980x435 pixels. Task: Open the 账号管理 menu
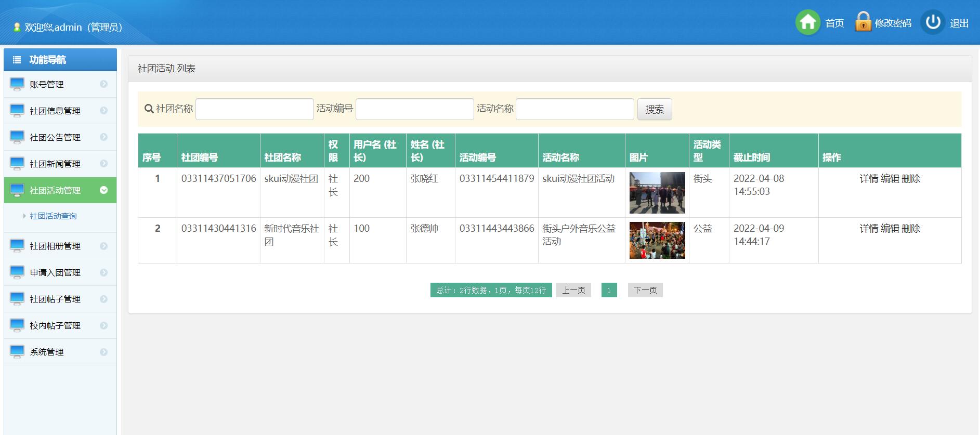pyautogui.click(x=60, y=84)
